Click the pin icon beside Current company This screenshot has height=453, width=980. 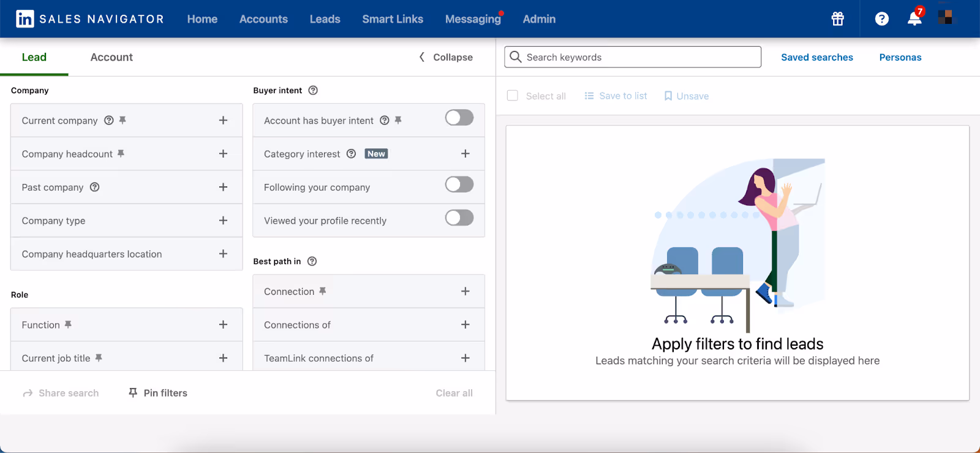tap(123, 120)
